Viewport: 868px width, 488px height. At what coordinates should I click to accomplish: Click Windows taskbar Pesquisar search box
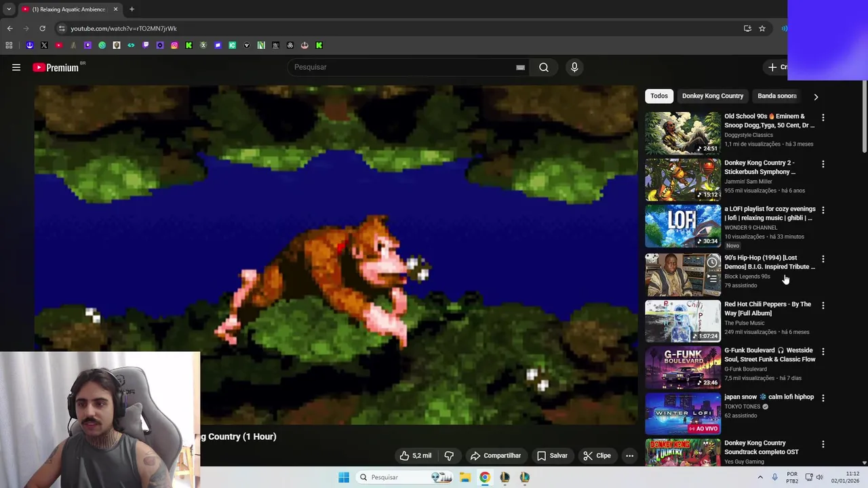406,477
